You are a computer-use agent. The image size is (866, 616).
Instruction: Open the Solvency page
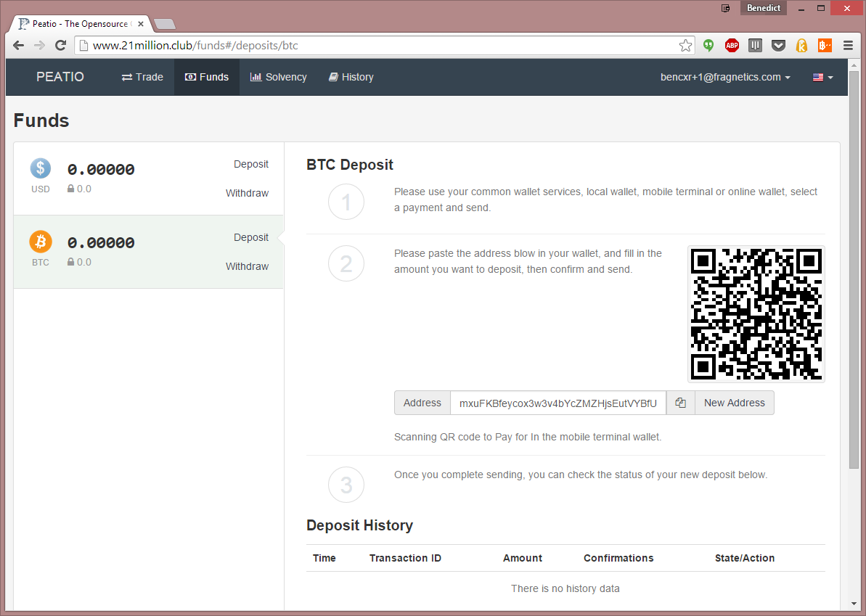pos(278,78)
